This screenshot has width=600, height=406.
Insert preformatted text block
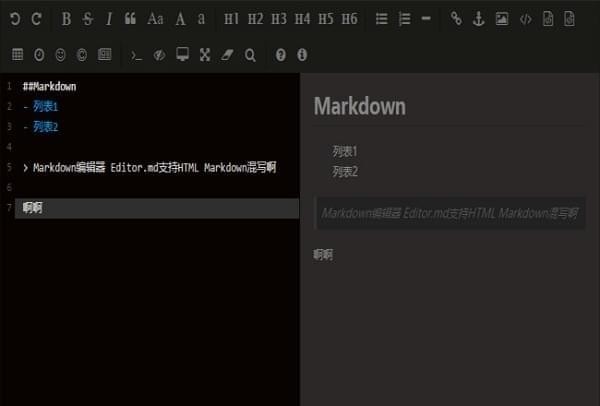coord(548,19)
